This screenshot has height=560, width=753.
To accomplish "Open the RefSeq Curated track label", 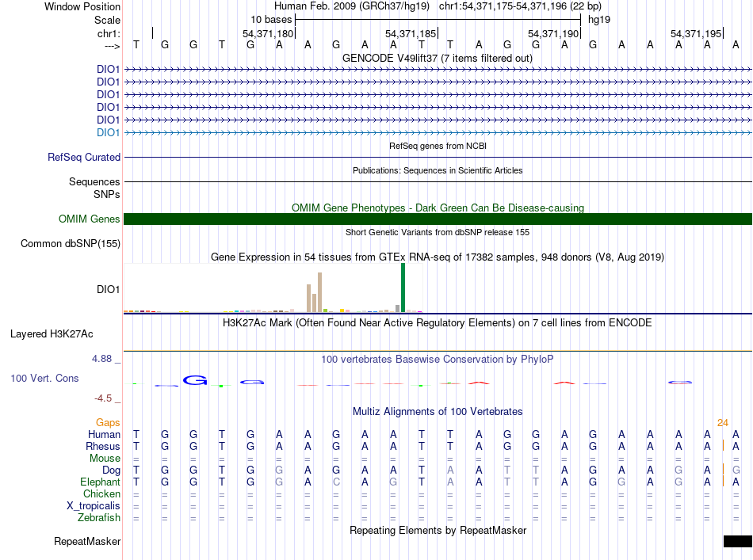I will 84,158.
